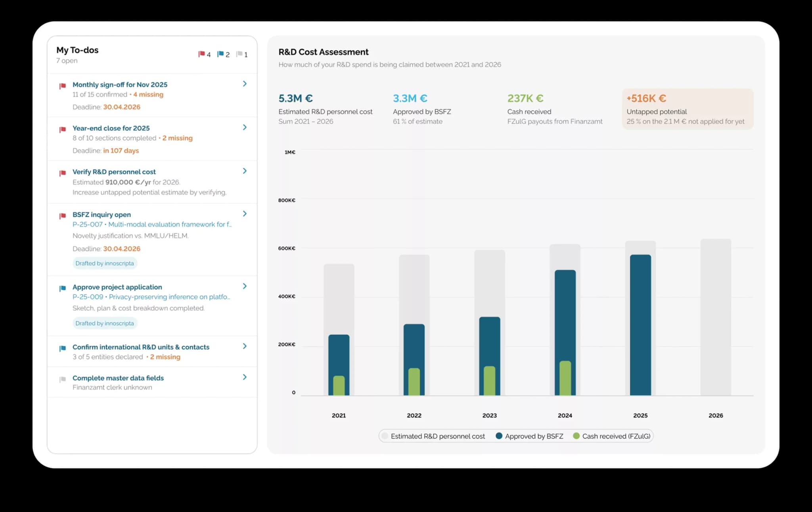Toggle Estimated R&D personnel cost legend item
Viewport: 812px width, 512px height.
[x=433, y=436]
